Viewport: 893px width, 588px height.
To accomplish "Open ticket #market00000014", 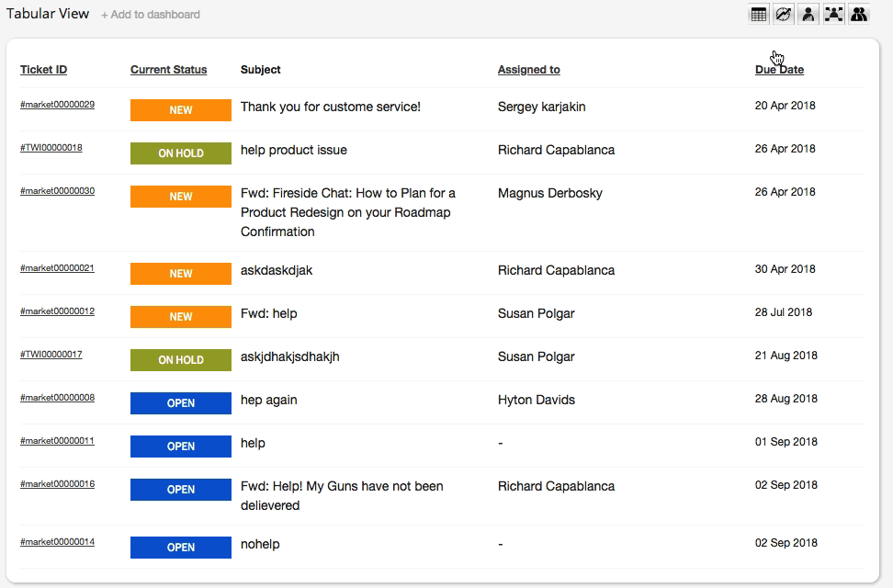I will 58,541.
